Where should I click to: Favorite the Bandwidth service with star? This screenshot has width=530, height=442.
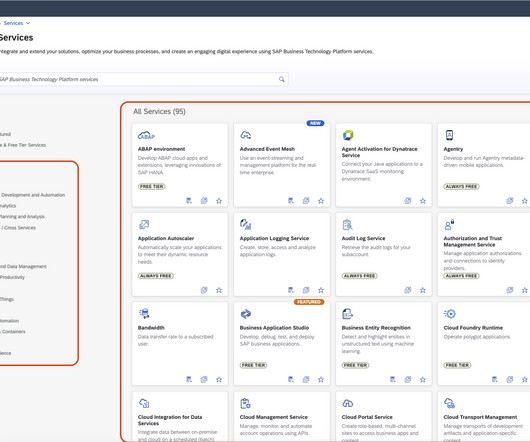click(219, 379)
